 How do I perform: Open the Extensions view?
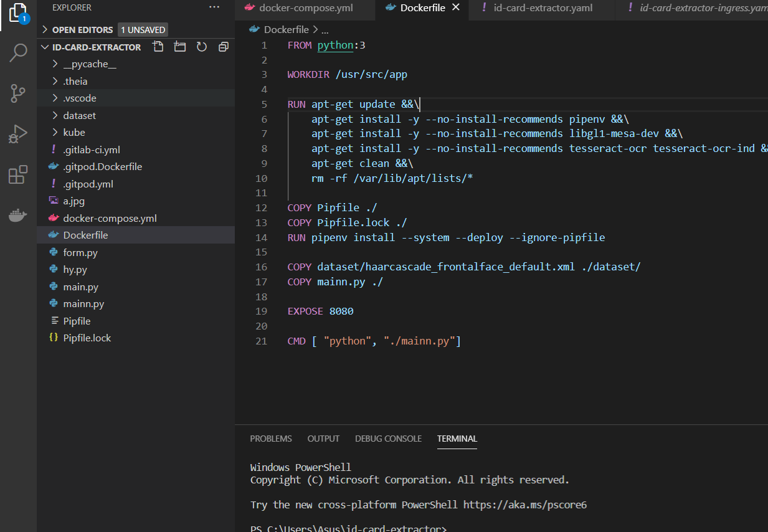click(x=18, y=174)
